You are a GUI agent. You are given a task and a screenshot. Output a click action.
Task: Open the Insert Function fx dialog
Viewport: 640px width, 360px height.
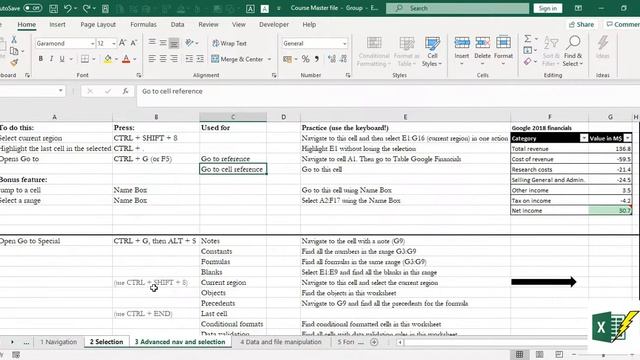125,91
